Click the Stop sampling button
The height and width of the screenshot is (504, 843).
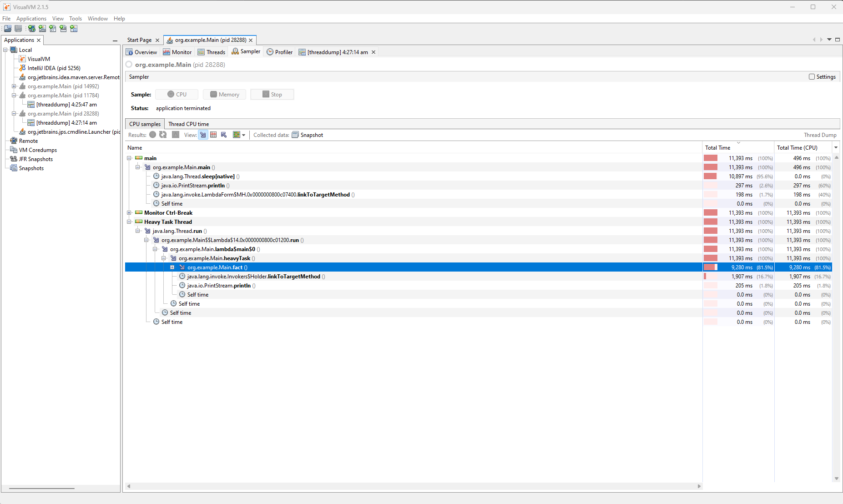point(272,94)
